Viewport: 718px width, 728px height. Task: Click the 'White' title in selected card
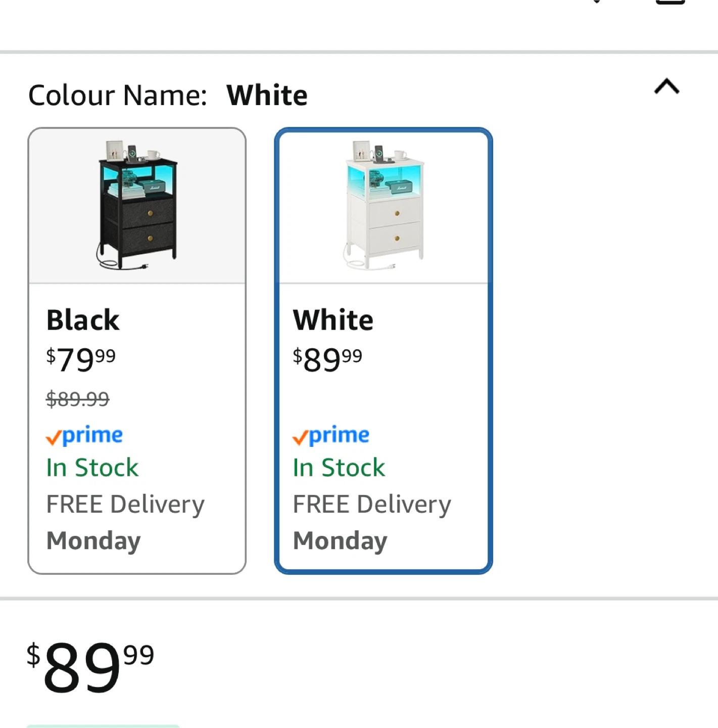click(x=333, y=320)
